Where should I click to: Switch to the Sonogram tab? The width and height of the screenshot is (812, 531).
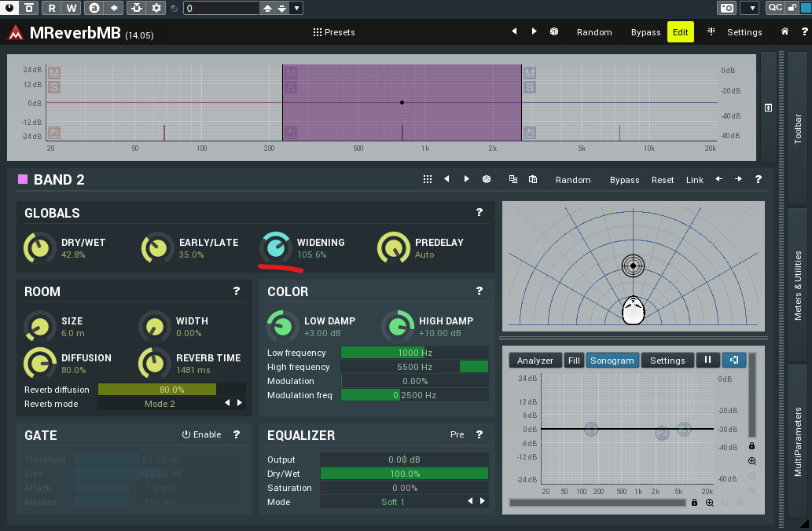(x=612, y=361)
